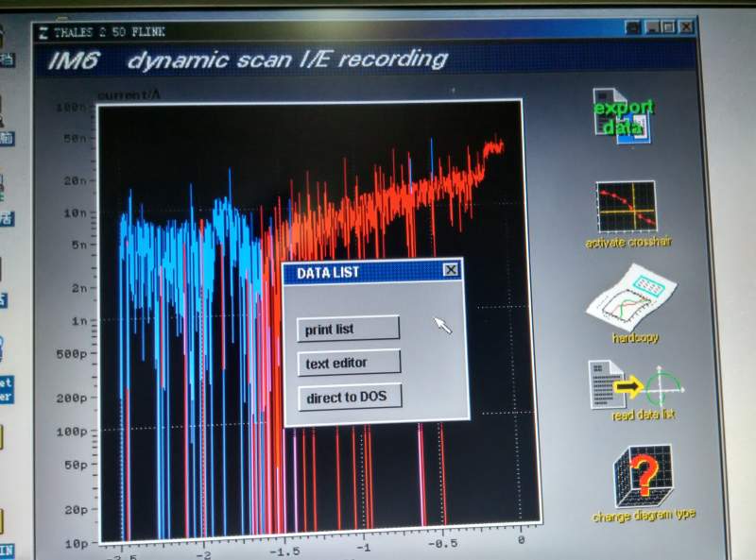Select the DATA LIST dialog title bar
This screenshot has width=756, height=560.
372,272
